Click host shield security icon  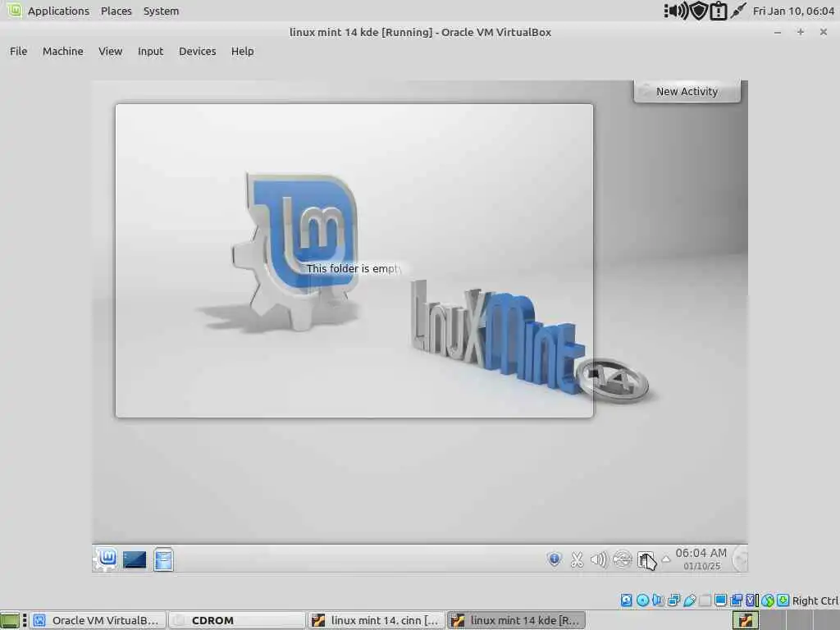698,11
